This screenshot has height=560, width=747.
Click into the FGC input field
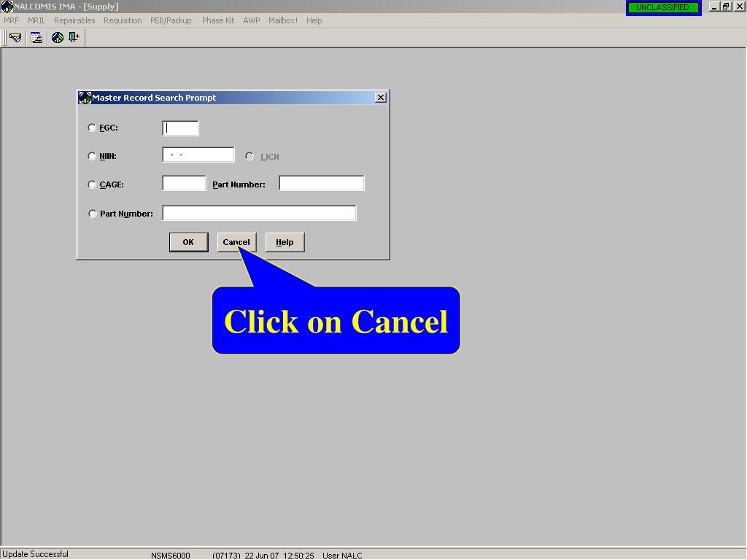[181, 128]
